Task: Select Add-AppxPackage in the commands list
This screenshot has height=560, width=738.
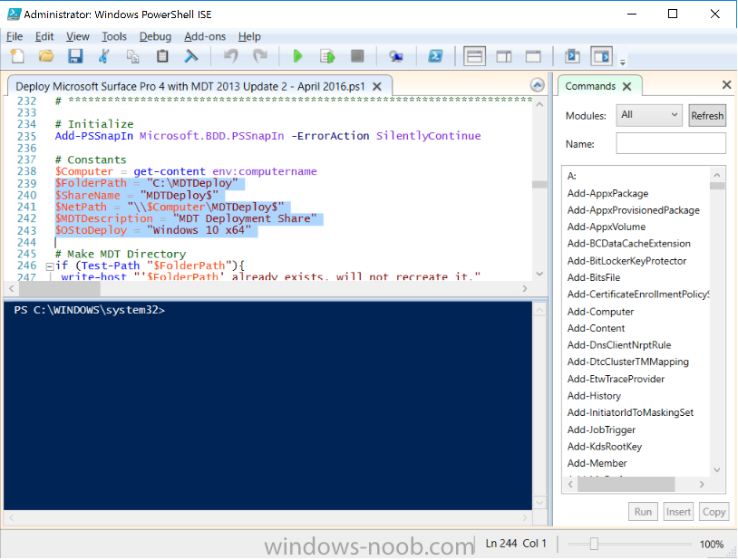Action: coord(607,193)
